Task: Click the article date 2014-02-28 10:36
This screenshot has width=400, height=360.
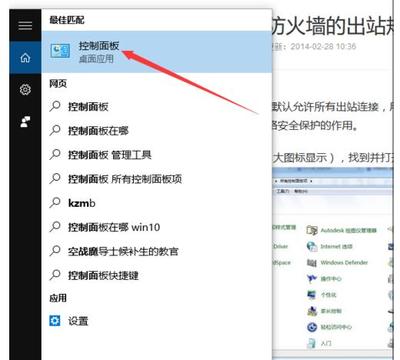Action: (x=323, y=46)
